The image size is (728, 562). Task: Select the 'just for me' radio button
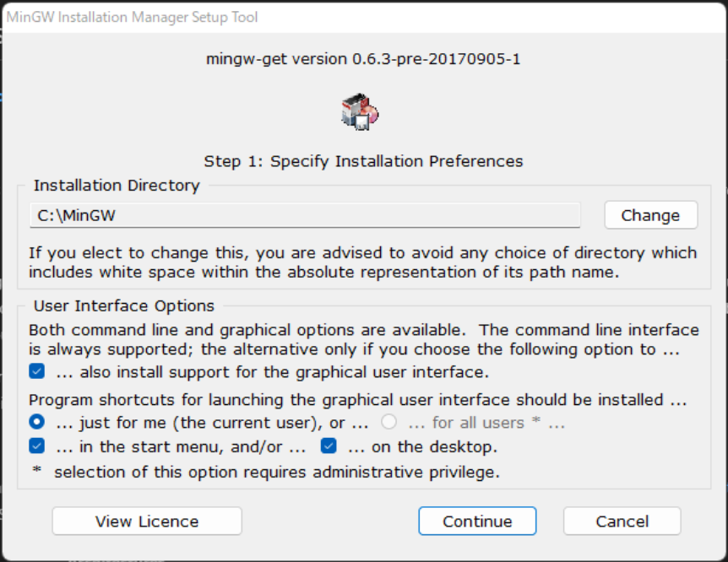point(37,423)
